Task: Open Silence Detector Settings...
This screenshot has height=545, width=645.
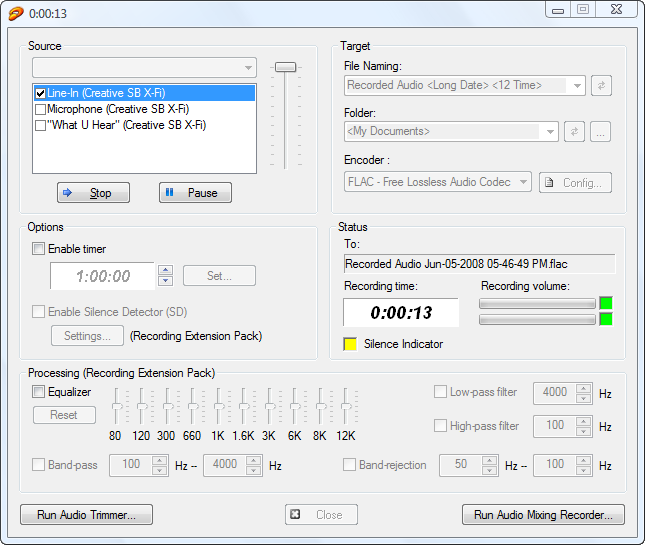Action: coord(87,336)
